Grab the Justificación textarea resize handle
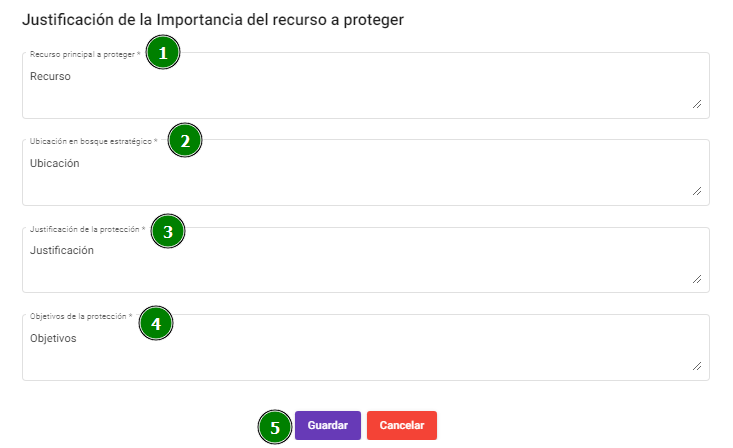The width and height of the screenshot is (733, 448). (x=697, y=279)
